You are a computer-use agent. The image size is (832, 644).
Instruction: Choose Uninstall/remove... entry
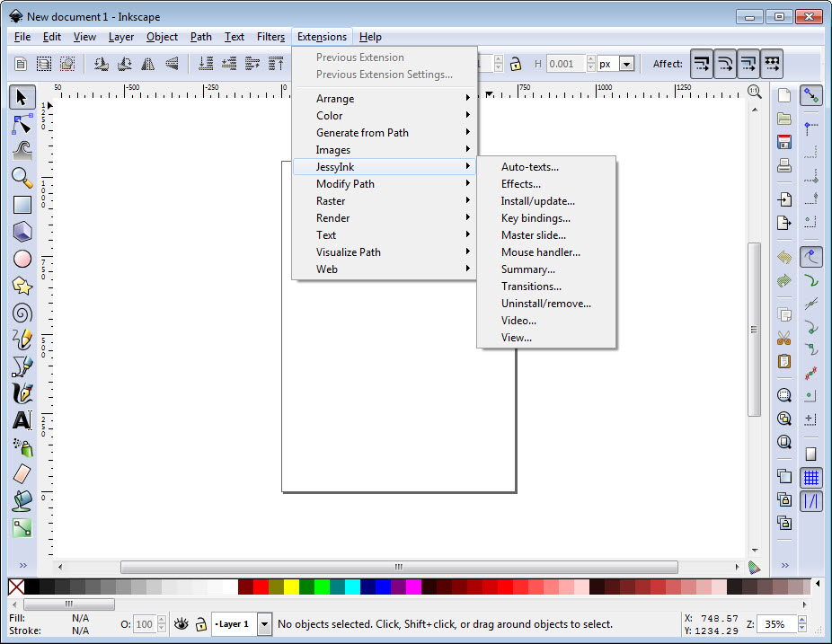[x=546, y=304]
